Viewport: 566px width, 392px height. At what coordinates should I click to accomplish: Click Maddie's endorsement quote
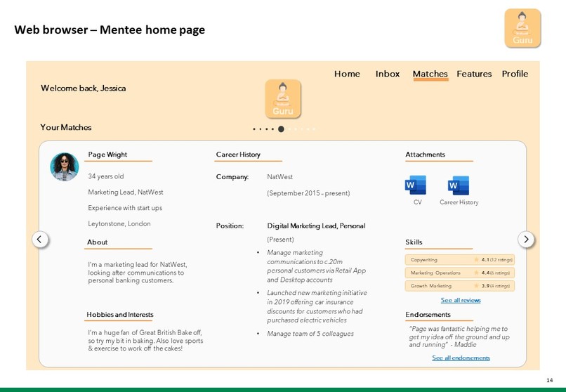tap(459, 337)
